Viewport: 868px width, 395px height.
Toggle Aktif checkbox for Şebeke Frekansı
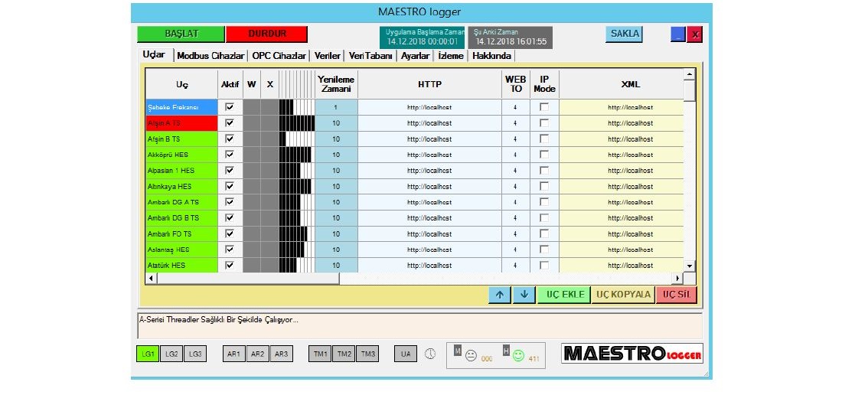(x=230, y=107)
